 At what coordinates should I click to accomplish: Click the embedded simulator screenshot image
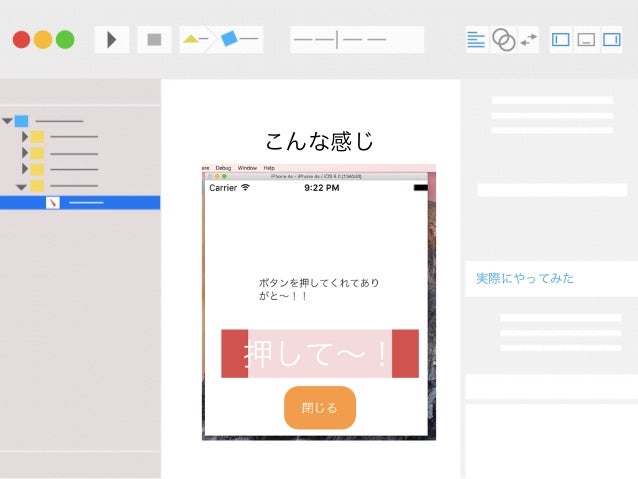(x=319, y=302)
